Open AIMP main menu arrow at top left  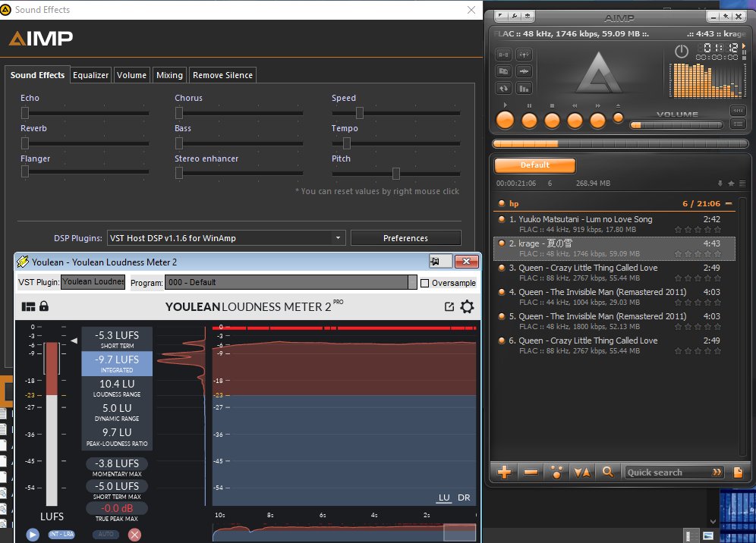[501, 16]
